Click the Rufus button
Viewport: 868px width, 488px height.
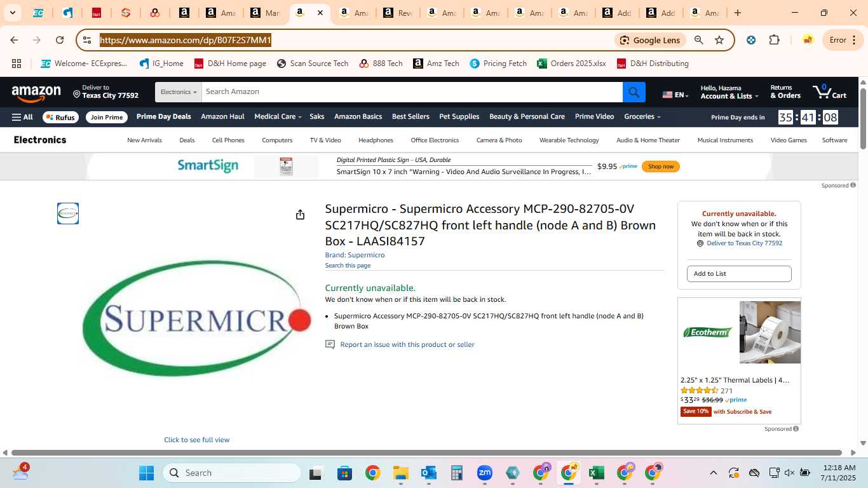(61, 117)
